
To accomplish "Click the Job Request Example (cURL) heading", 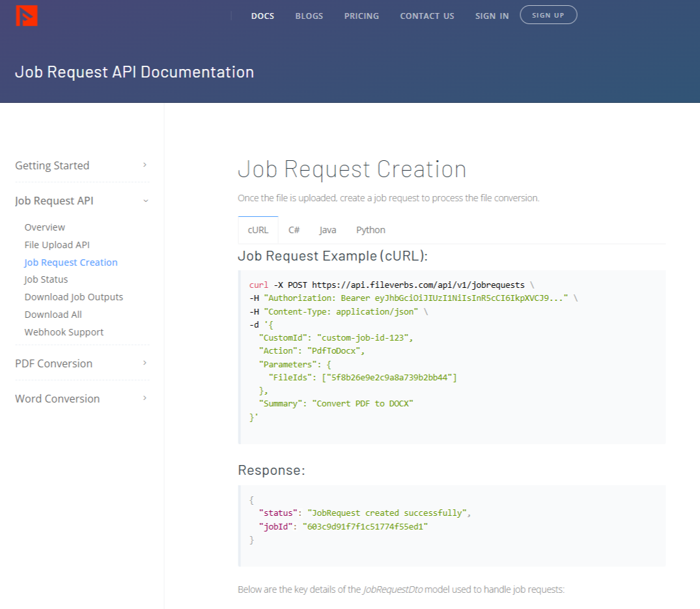I will click(x=333, y=256).
